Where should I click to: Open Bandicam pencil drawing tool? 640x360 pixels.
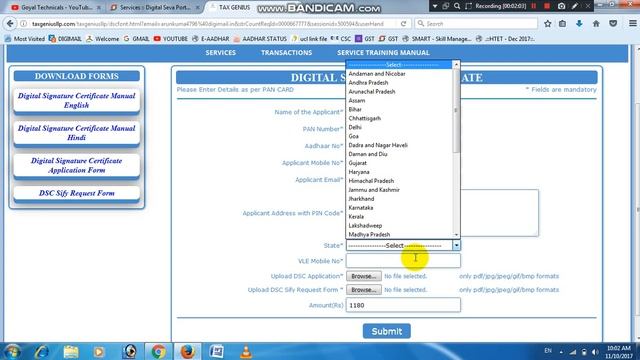[x=575, y=6]
